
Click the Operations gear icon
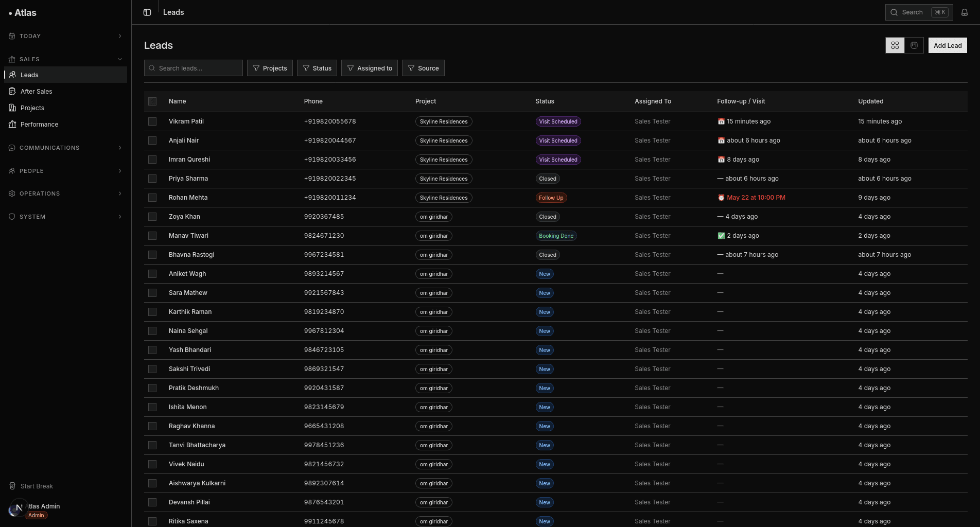click(x=12, y=194)
